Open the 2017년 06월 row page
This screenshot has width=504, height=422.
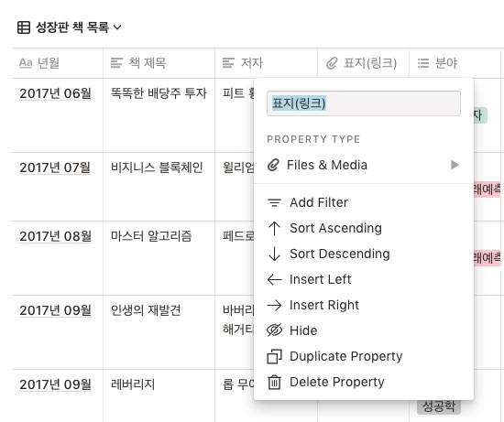click(55, 93)
